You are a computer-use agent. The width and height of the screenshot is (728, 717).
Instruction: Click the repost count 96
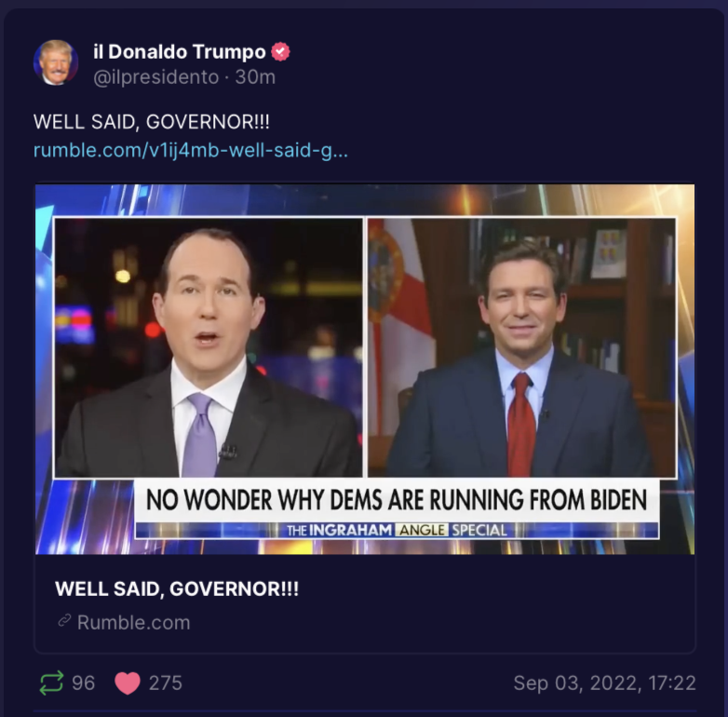pyautogui.click(x=84, y=683)
